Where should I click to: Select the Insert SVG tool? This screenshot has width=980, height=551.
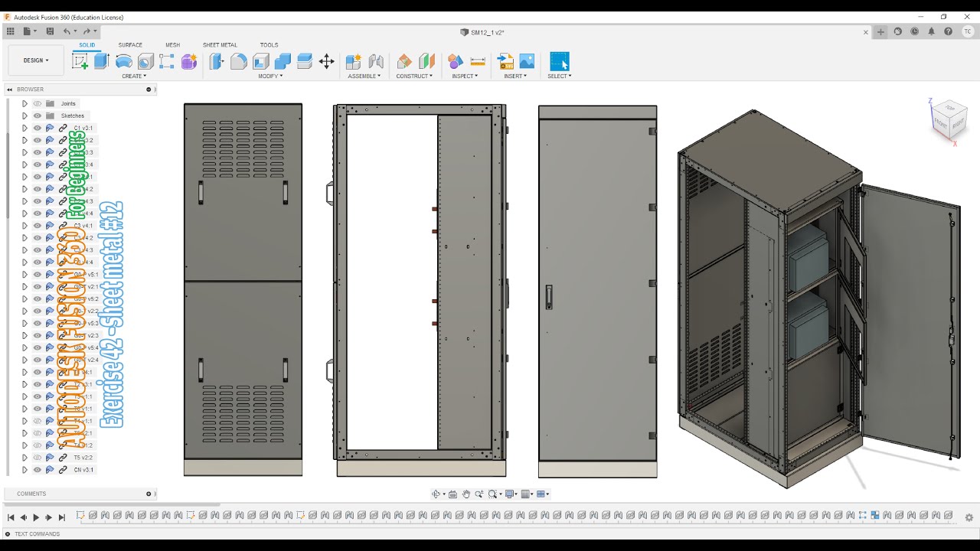tap(505, 61)
